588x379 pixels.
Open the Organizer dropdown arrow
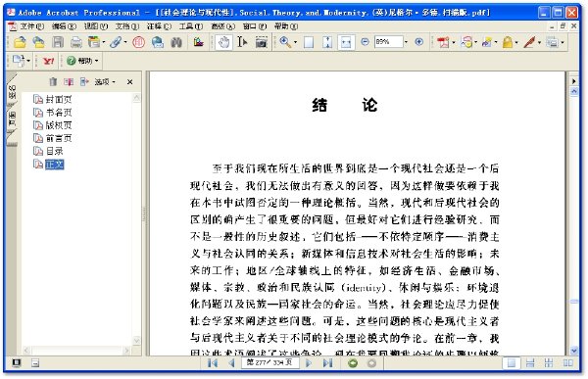[x=104, y=42]
